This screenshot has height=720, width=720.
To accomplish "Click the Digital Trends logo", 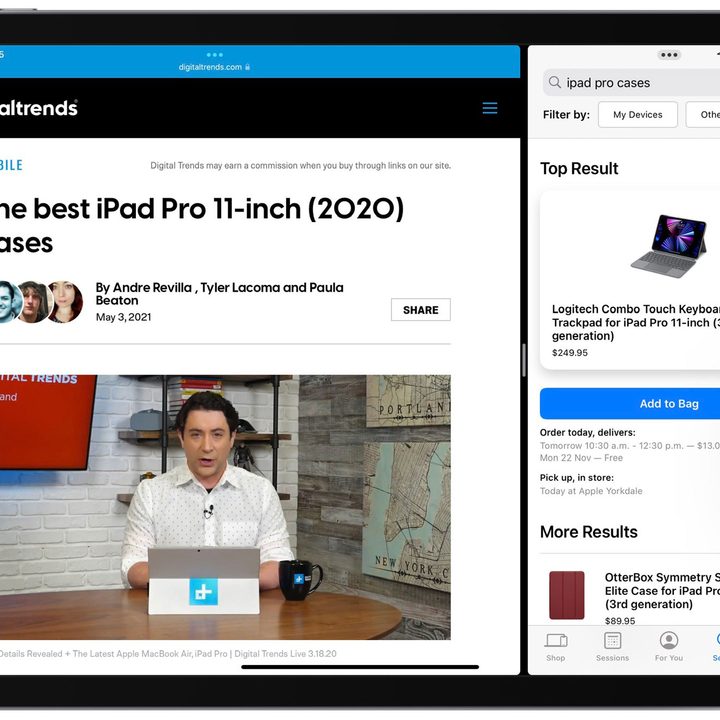I will click(39, 108).
